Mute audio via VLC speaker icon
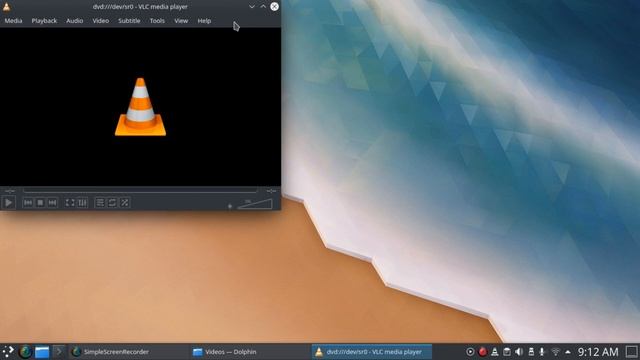Image resolution: width=640 pixels, height=360 pixels. [x=230, y=206]
